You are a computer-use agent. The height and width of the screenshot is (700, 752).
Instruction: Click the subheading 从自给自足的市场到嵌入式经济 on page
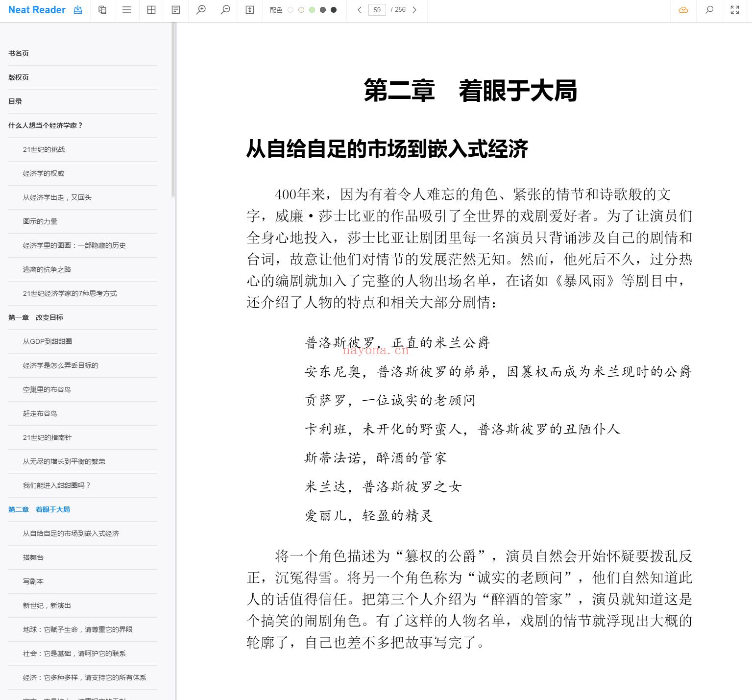(387, 149)
